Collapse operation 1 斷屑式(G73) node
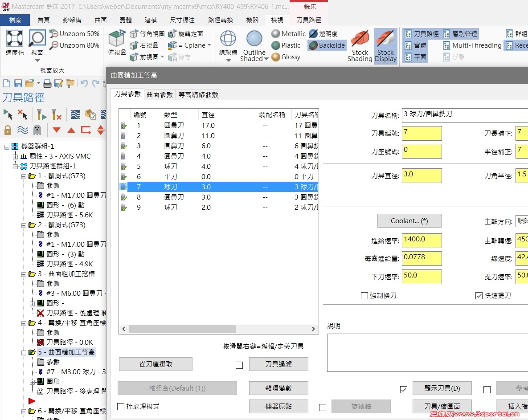Screen dimensions: 528x420 24,176
